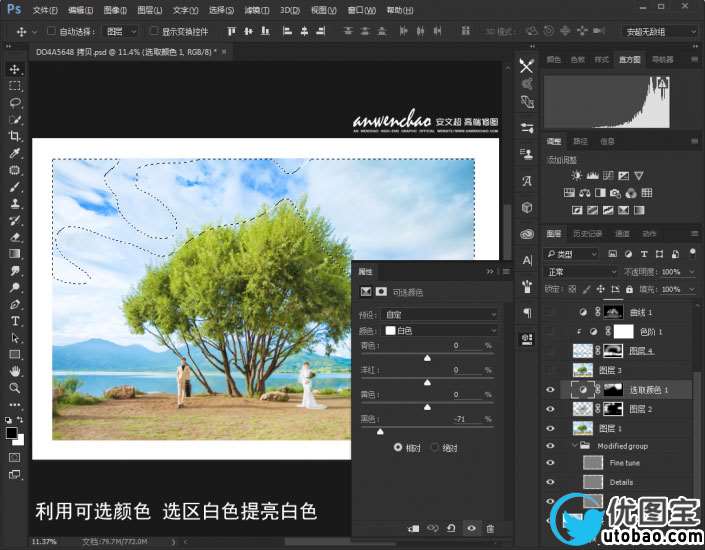Open the 预设 preset dropdown
Viewport: 705px width, 550px height.
(x=440, y=314)
